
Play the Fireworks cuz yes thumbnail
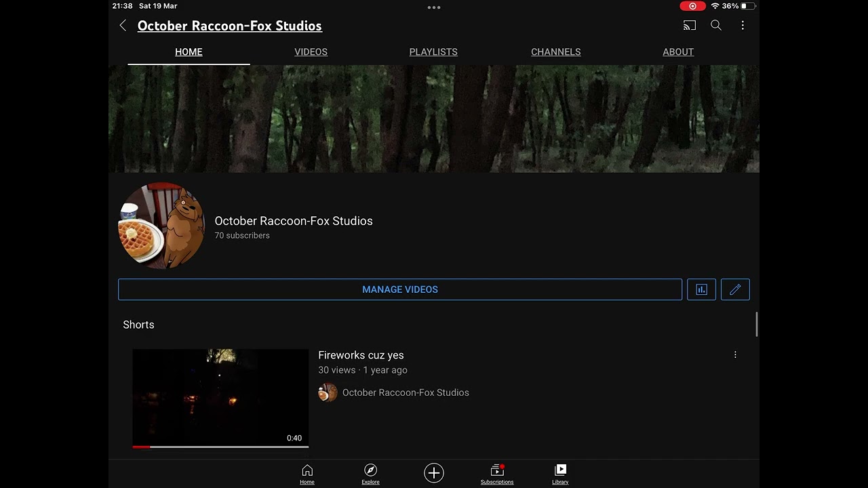[220, 398]
